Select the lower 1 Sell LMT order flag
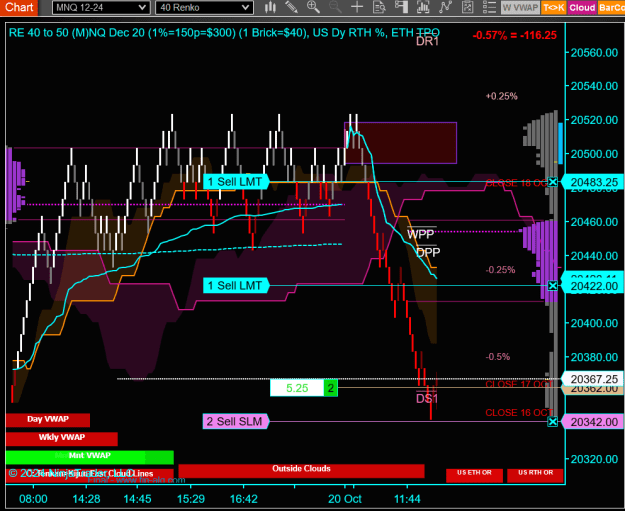 pos(236,286)
